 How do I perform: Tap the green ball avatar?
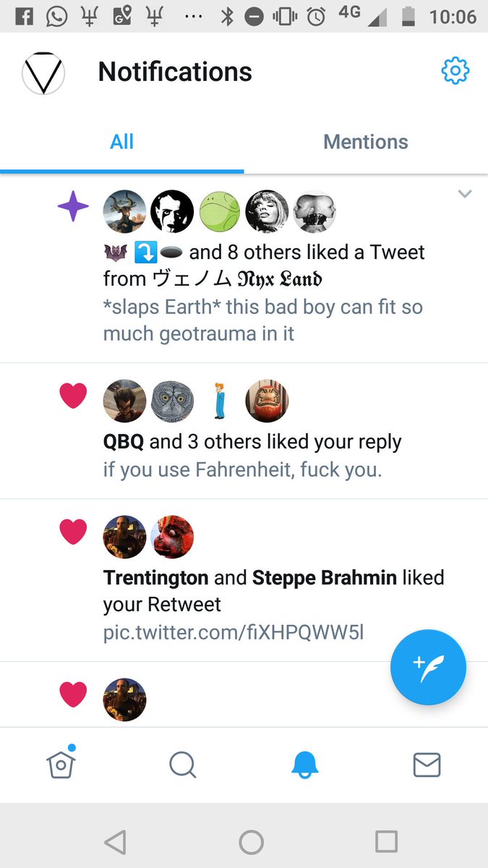(219, 211)
